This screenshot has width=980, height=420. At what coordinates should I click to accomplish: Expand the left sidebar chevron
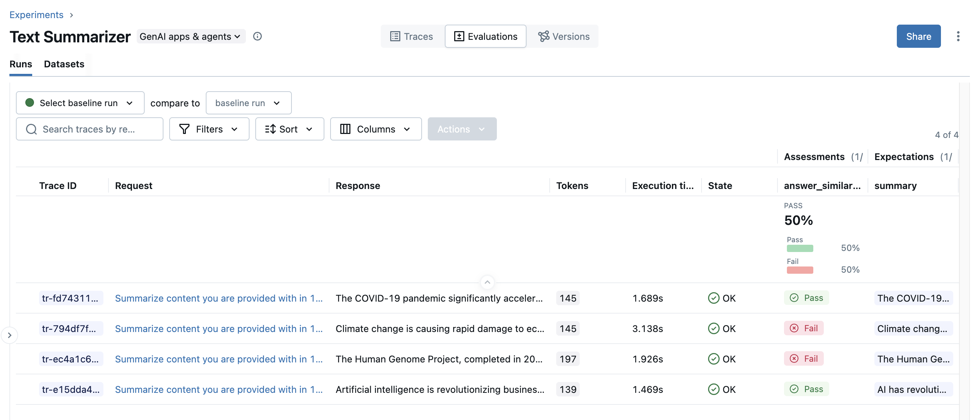click(9, 335)
